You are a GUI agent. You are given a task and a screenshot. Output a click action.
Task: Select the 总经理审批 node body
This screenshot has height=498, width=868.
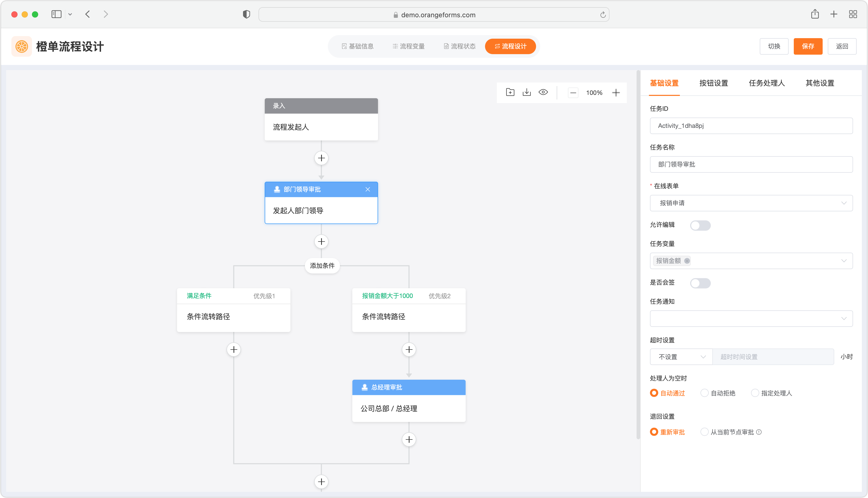coord(408,408)
